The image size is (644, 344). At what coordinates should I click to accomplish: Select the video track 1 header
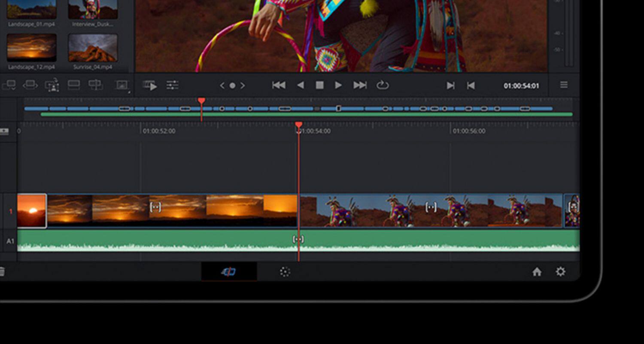coord(10,211)
